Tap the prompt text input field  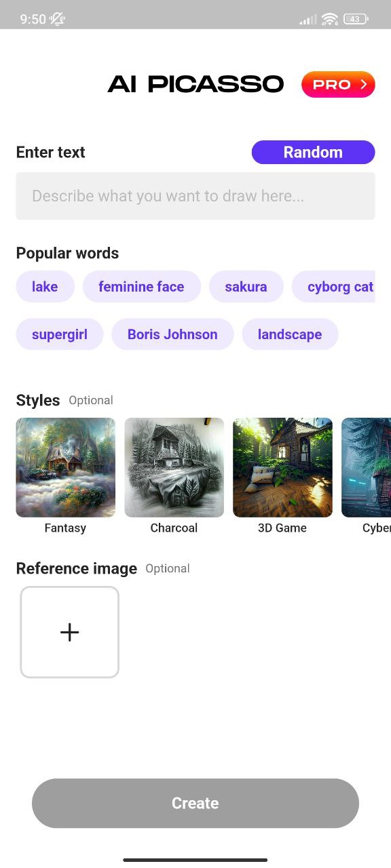(195, 196)
